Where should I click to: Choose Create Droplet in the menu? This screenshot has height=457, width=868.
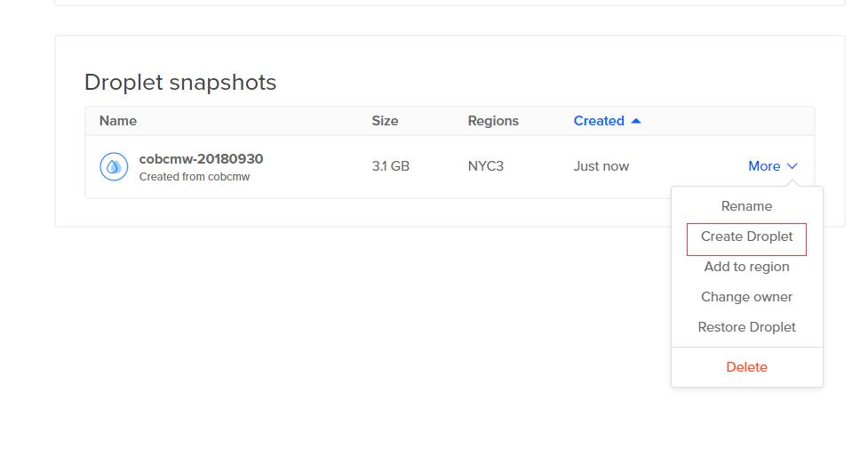(746, 237)
